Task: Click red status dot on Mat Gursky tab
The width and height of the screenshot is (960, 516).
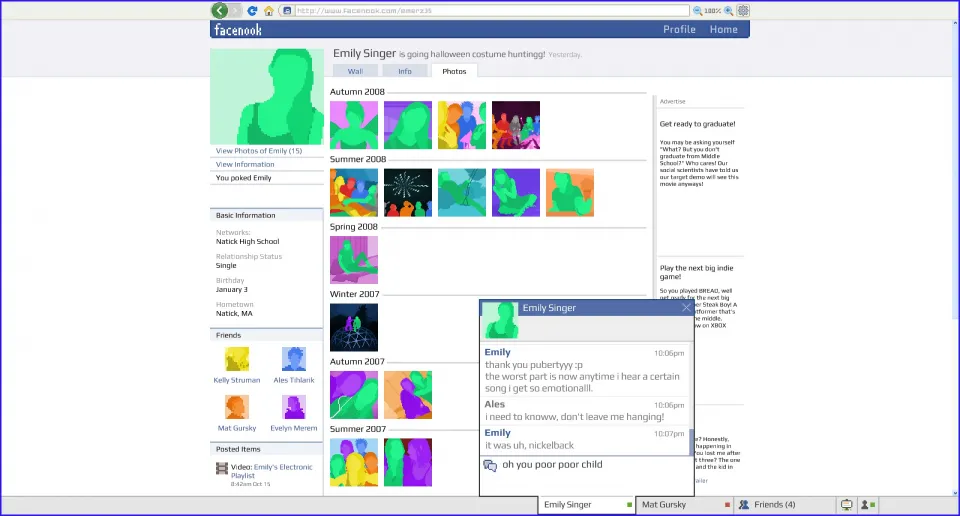Action: click(x=727, y=505)
